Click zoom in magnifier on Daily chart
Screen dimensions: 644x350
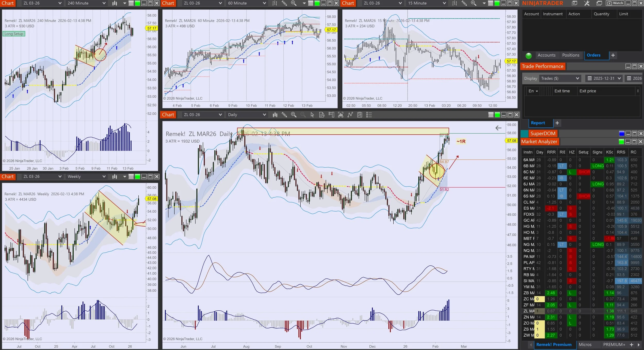tap(293, 115)
